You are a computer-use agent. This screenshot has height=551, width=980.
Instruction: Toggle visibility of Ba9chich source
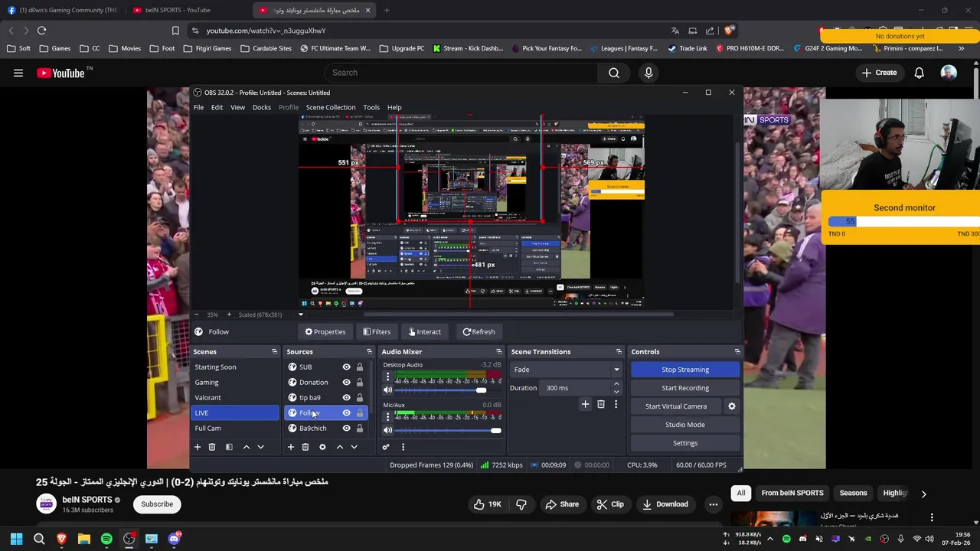tap(346, 429)
